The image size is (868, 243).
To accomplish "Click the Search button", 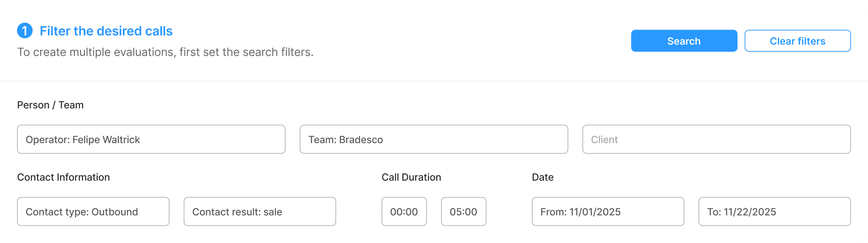I will (684, 41).
